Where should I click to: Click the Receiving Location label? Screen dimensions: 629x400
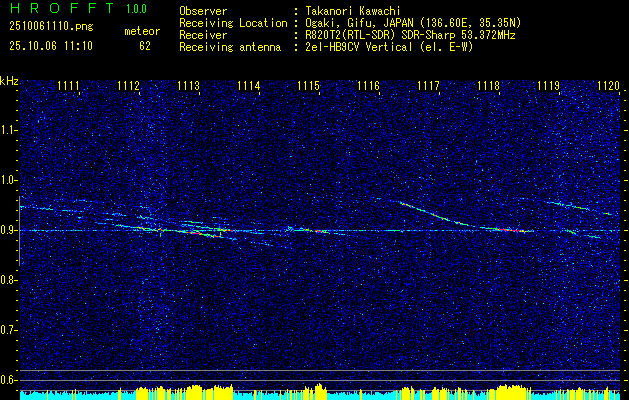click(233, 23)
